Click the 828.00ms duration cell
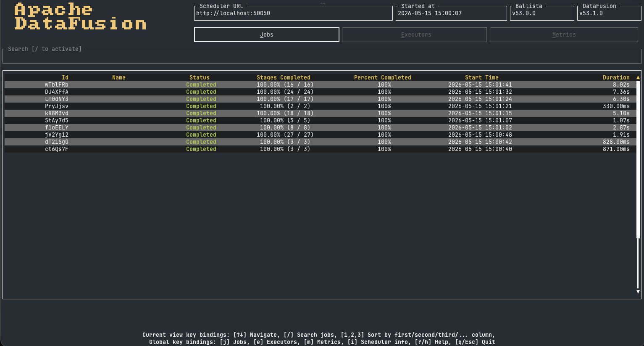The height and width of the screenshot is (346, 644). point(616,142)
